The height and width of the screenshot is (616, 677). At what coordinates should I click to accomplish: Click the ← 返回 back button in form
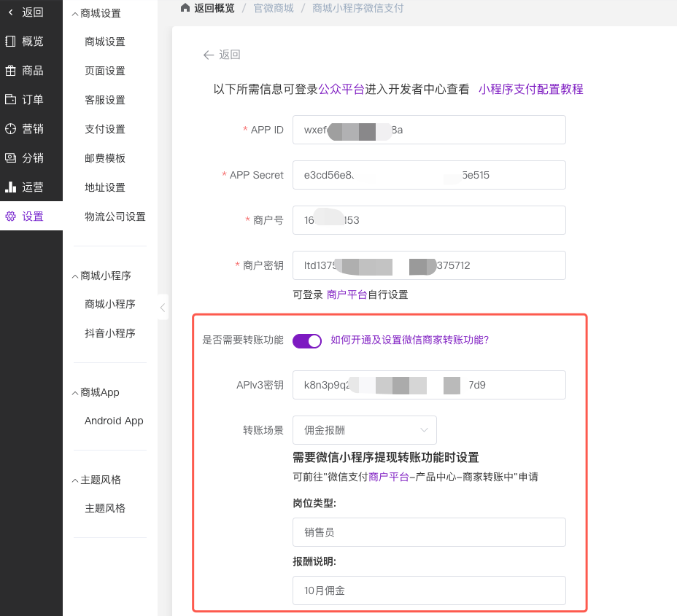tap(222, 55)
